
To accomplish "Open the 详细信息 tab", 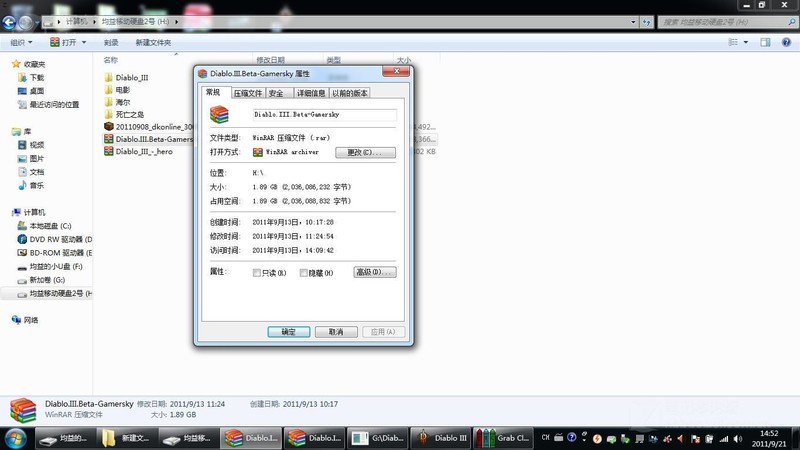I will [x=311, y=93].
